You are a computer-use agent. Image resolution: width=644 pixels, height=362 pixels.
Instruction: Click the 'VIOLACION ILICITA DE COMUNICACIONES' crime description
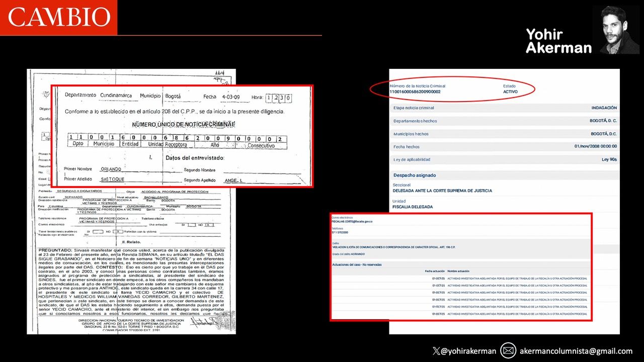coord(393,247)
